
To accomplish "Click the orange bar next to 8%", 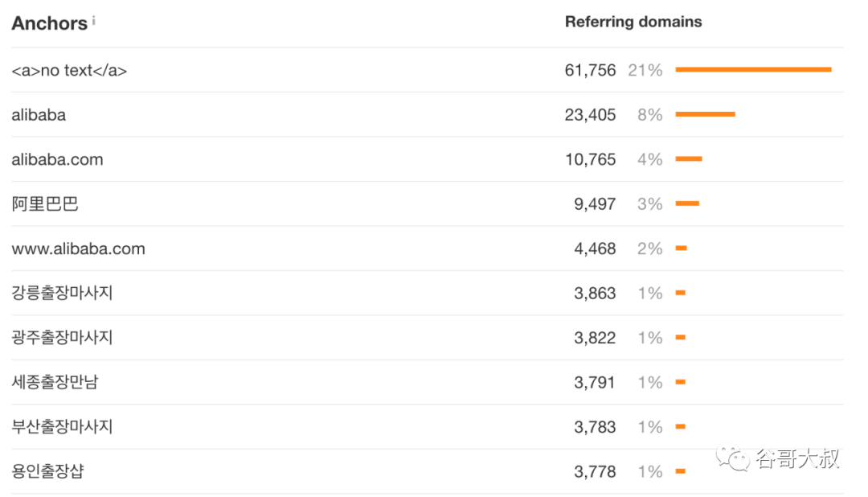I will 705,114.
